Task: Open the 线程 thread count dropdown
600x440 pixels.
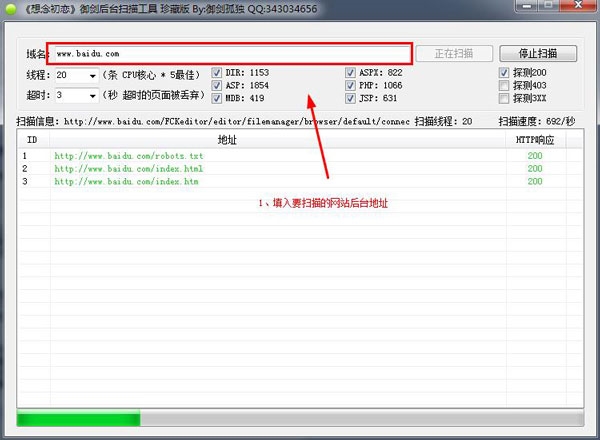Action: point(92,75)
